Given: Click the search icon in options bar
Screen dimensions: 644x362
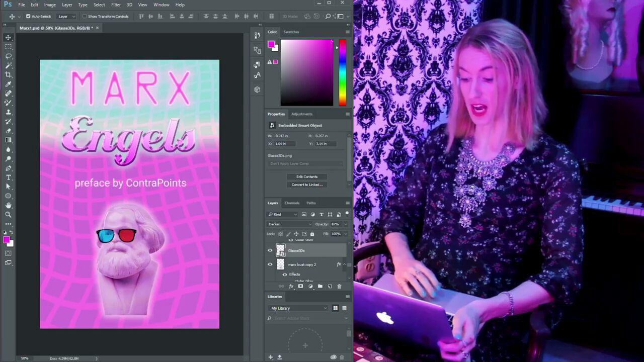Looking at the screenshot, I should pos(328,16).
